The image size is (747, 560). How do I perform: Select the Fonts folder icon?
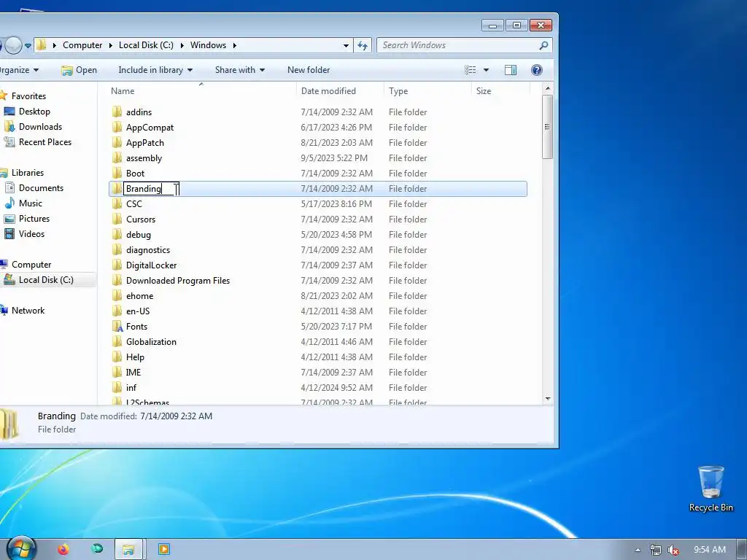[x=117, y=326]
